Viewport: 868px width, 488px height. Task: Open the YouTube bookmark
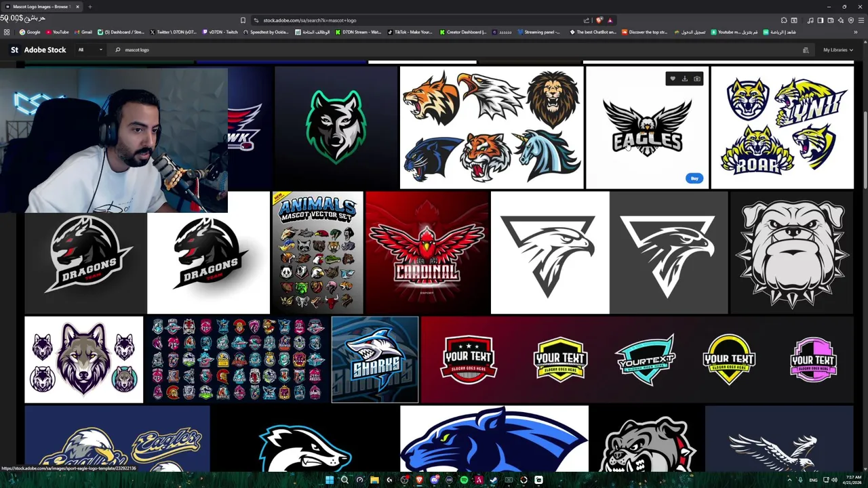[57, 32]
